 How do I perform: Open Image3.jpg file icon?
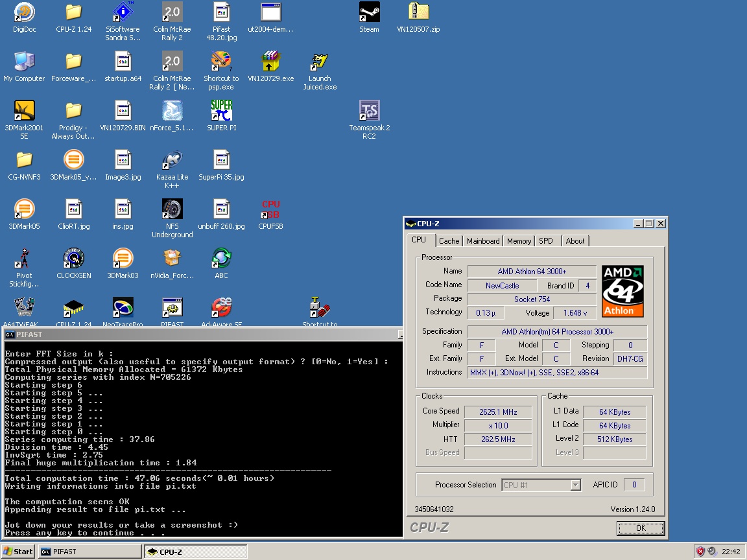click(123, 165)
